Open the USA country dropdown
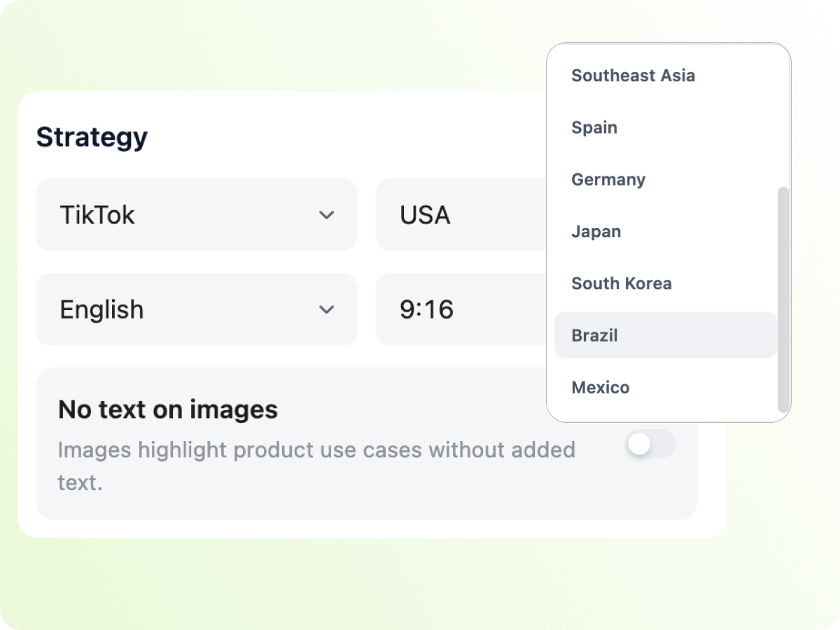This screenshot has height=630, width=840. (x=461, y=215)
